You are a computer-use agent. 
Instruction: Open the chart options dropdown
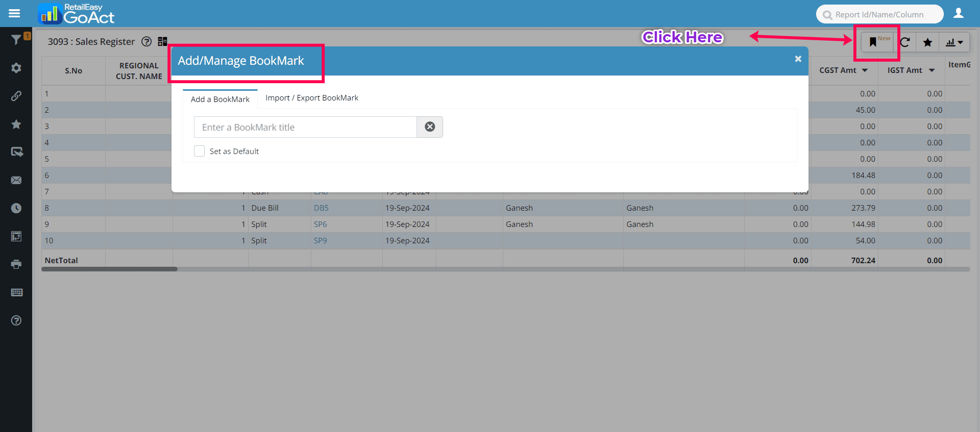(x=954, y=42)
